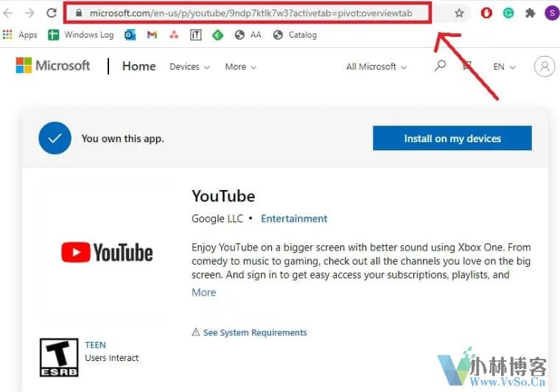Expand the All Microsoft menu
Screen dimensions: 560x392
[377, 67]
